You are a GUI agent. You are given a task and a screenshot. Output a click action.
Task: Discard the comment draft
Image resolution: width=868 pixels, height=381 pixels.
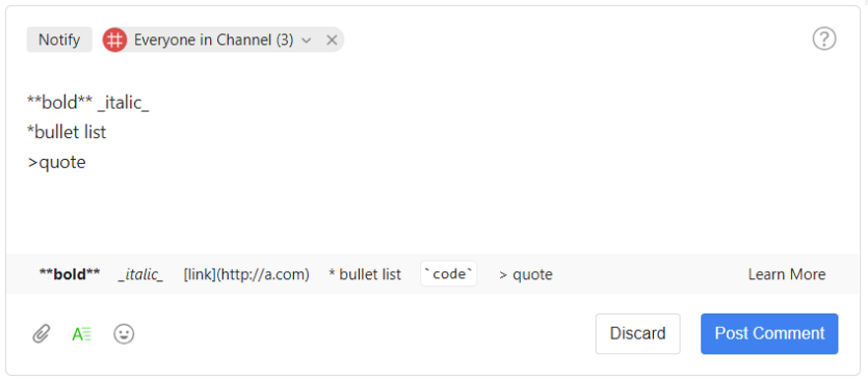click(x=638, y=334)
